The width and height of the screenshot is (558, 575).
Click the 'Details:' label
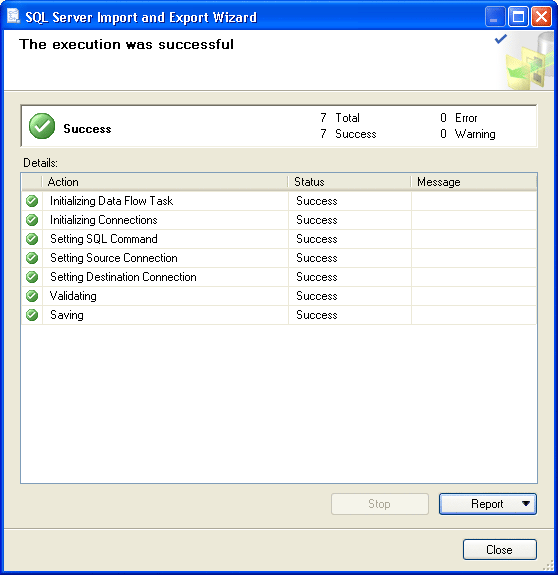pyautogui.click(x=40, y=163)
